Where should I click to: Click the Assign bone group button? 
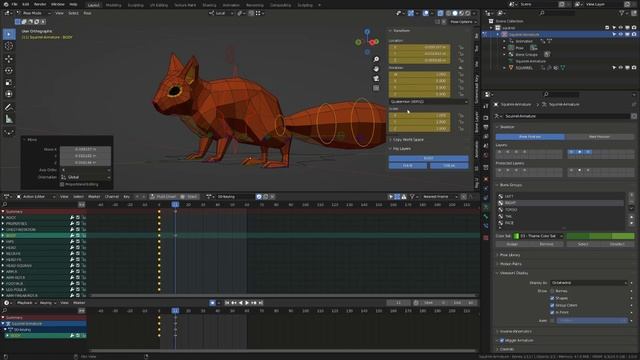(x=512, y=244)
